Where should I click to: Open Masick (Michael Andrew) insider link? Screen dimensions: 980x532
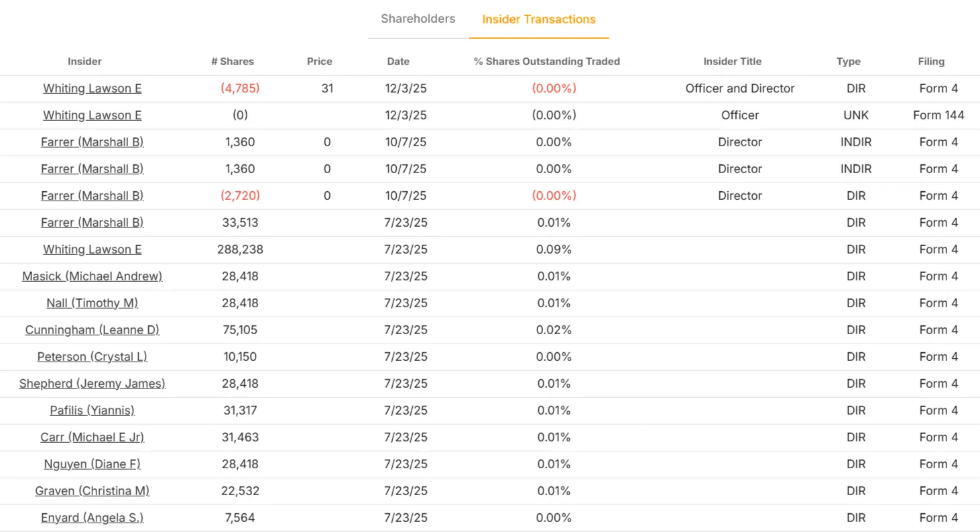click(92, 276)
